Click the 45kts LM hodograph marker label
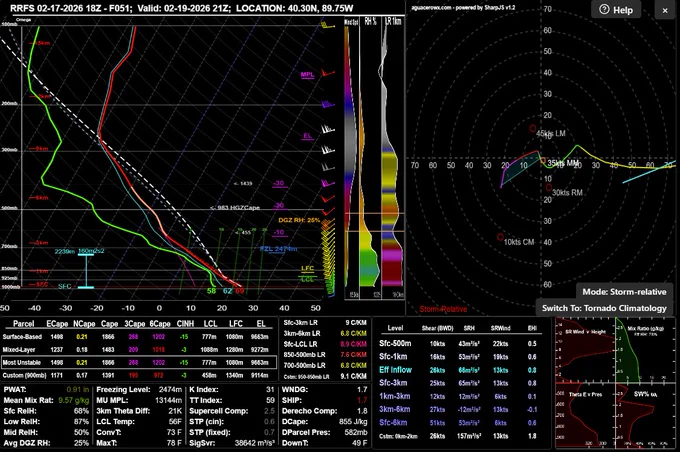The height and width of the screenshot is (452, 680). point(551,134)
